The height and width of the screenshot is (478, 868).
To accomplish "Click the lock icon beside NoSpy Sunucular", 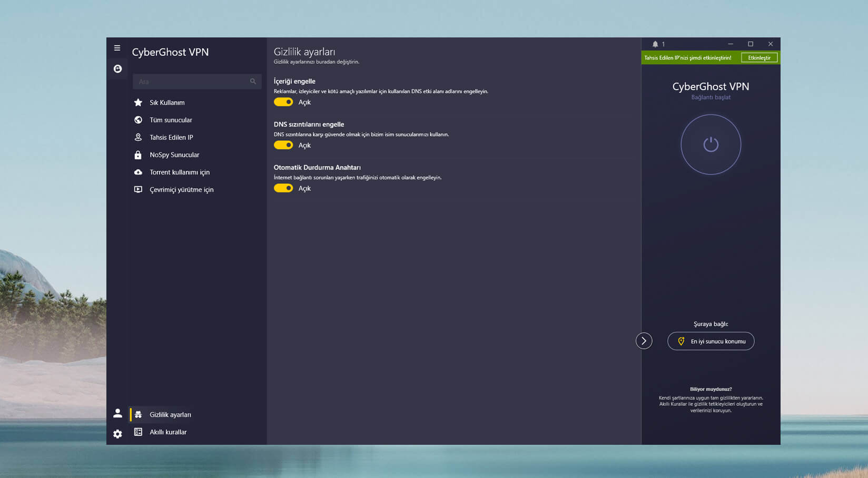I will coord(138,154).
